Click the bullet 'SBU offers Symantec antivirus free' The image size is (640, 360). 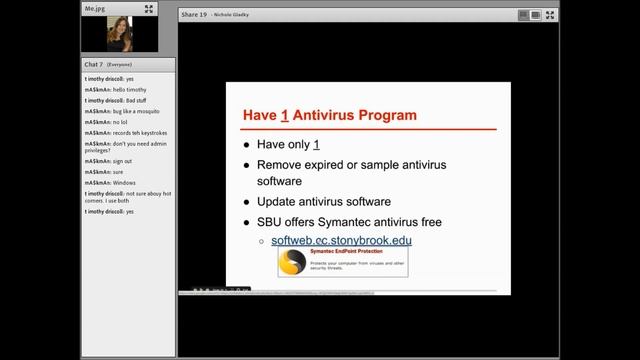click(349, 222)
